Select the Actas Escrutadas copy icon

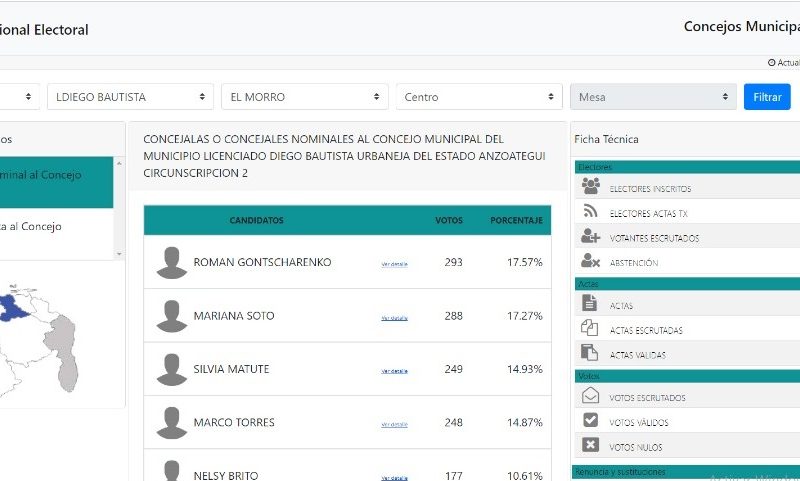click(x=589, y=327)
